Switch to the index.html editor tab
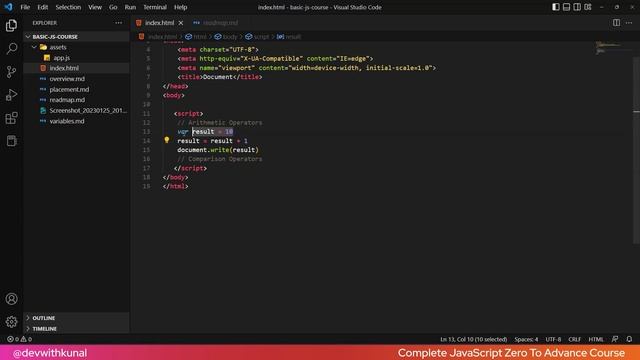This screenshot has width=640, height=360. (160, 23)
